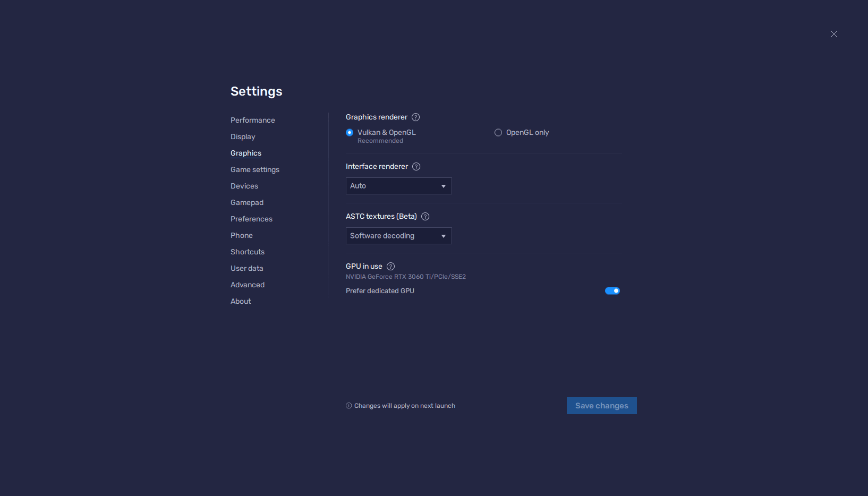868x496 pixels.
Task: Click info icon before launch notice
Action: point(349,406)
